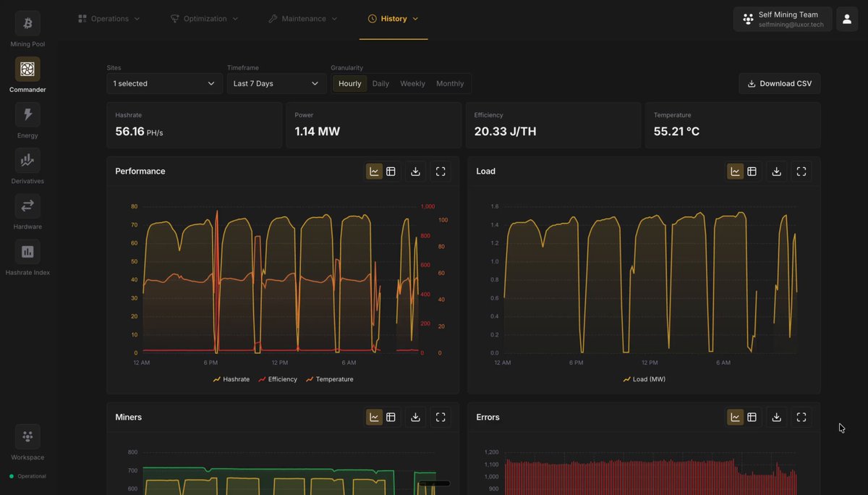Download the Miners chart data
Viewport: 868px width, 495px height.
pos(415,417)
